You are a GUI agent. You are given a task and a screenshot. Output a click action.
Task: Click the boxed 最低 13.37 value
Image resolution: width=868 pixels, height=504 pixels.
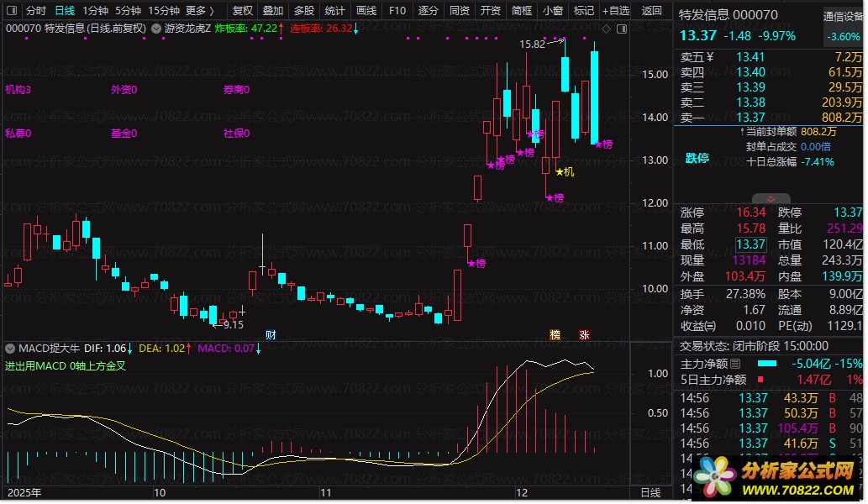coord(750,244)
